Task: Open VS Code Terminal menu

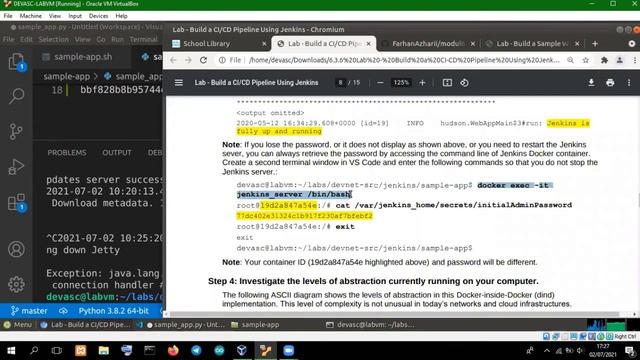Action: coord(143,39)
